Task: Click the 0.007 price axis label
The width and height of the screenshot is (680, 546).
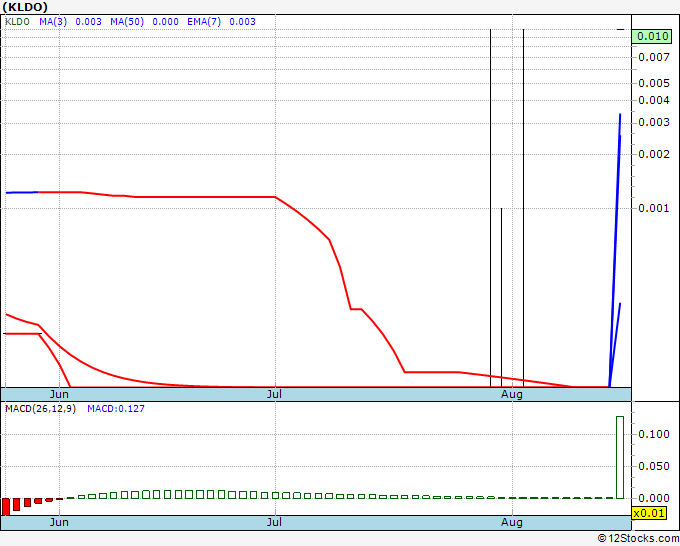Action: click(654, 57)
